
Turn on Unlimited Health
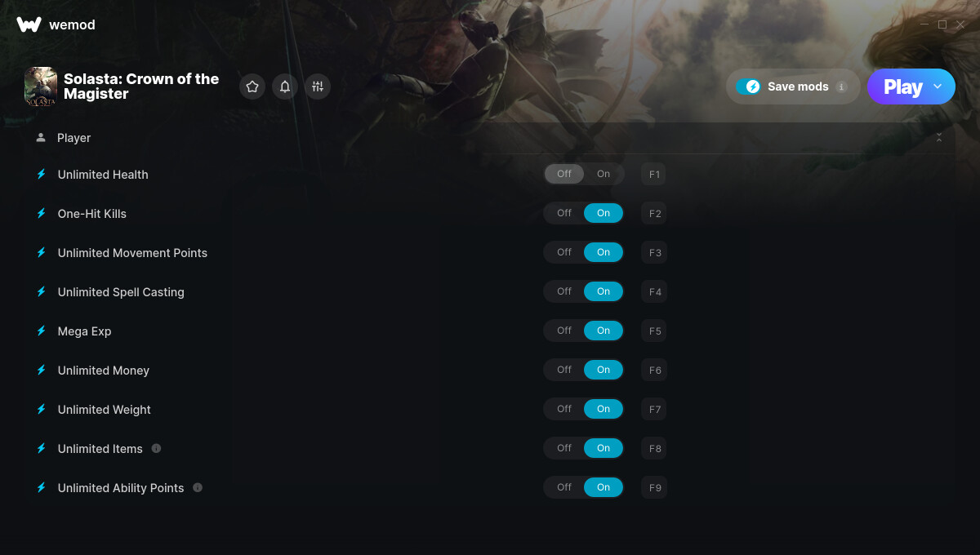point(604,174)
